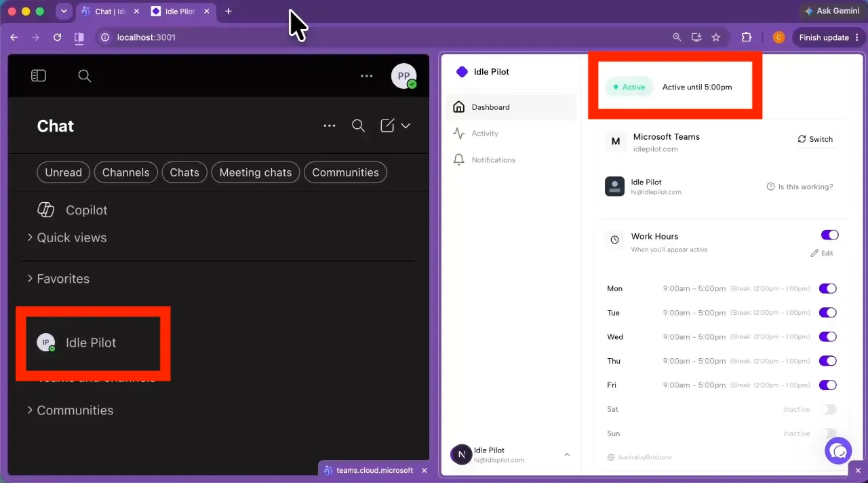Open the new chat dropdown chevron

click(406, 125)
